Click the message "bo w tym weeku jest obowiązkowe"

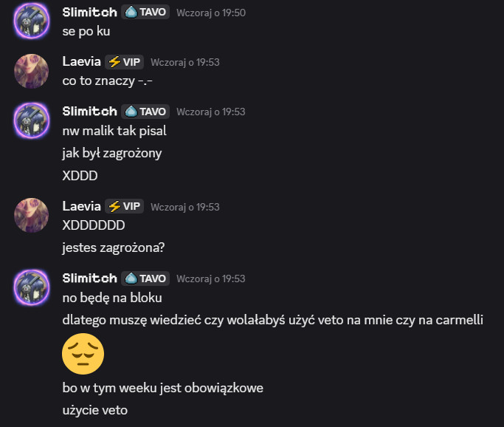pos(162,388)
